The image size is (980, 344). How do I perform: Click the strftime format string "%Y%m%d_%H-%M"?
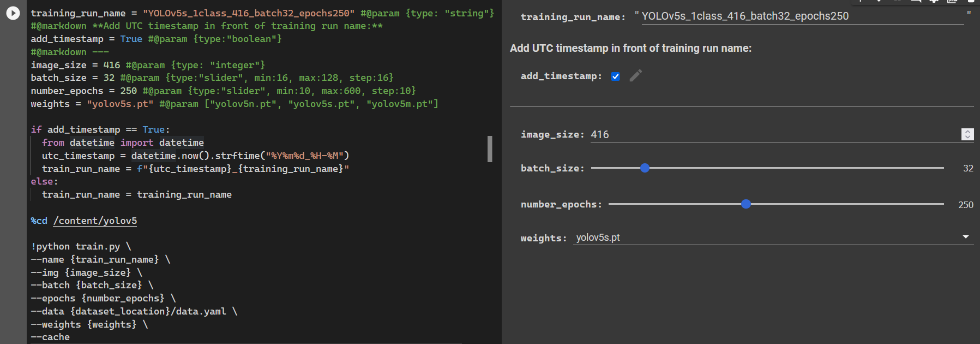click(305, 156)
